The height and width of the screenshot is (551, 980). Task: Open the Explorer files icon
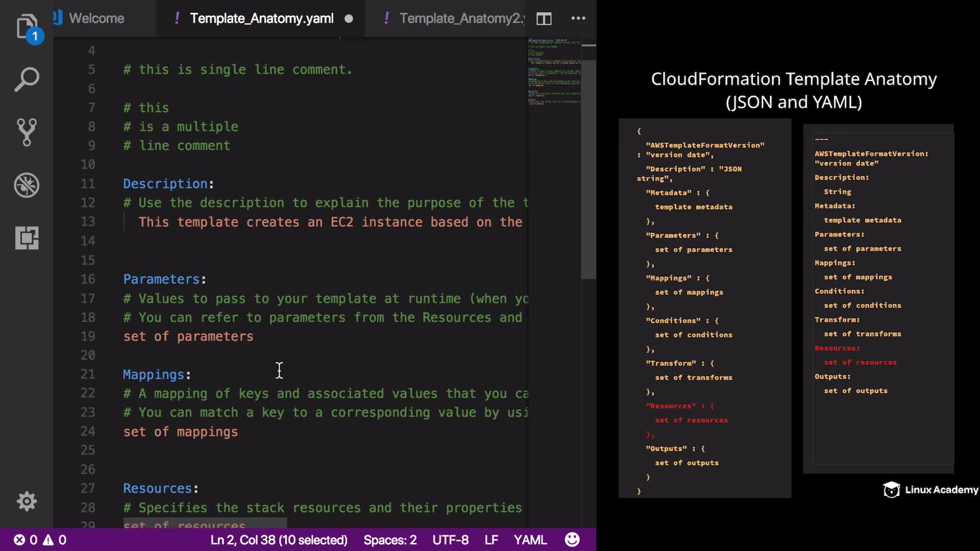pos(27,27)
